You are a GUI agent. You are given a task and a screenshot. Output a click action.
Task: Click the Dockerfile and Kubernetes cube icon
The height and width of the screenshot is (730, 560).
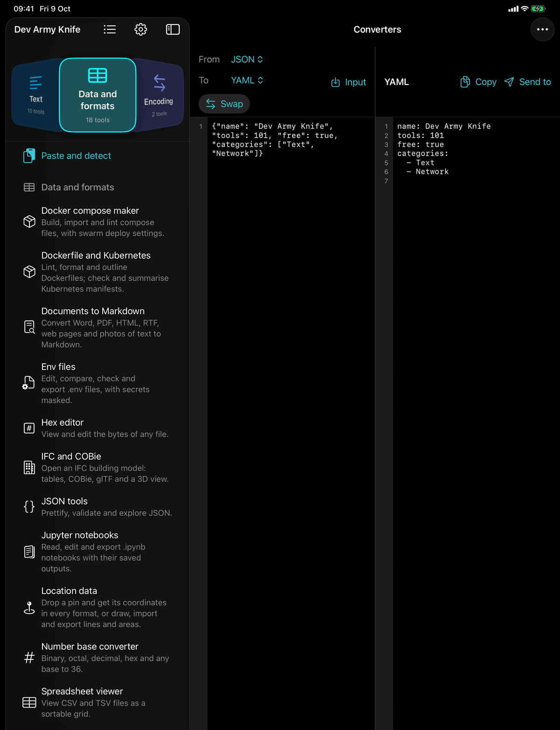29,272
